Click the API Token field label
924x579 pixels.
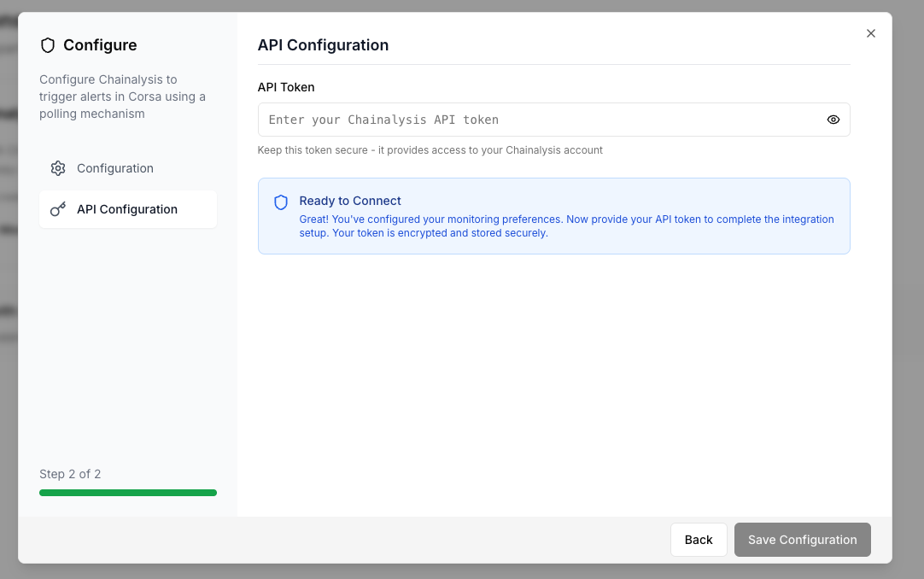[286, 87]
